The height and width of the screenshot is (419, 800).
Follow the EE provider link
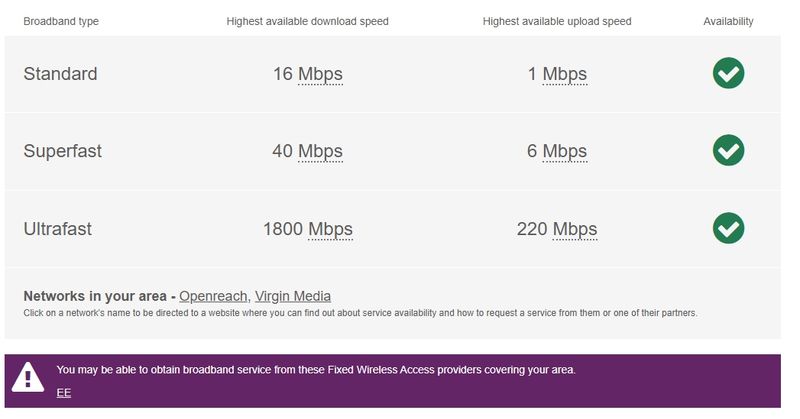64,393
